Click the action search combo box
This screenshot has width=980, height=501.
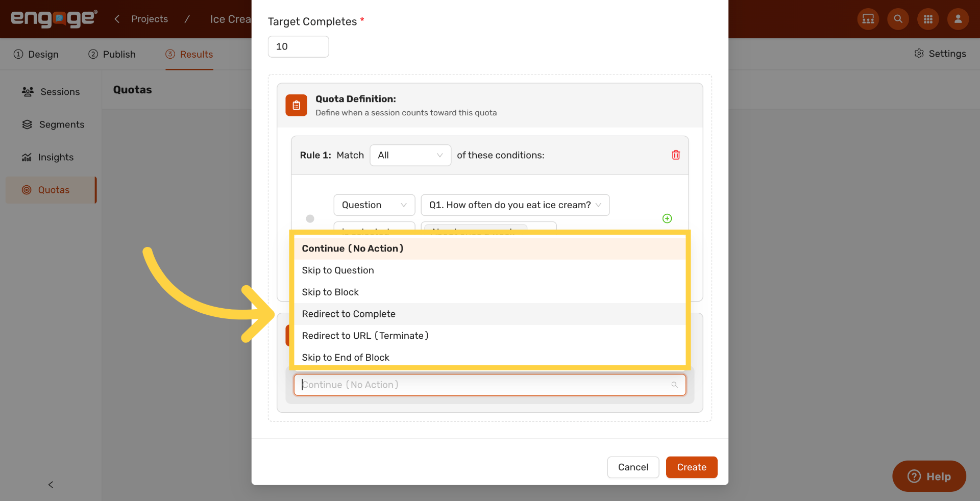point(490,385)
